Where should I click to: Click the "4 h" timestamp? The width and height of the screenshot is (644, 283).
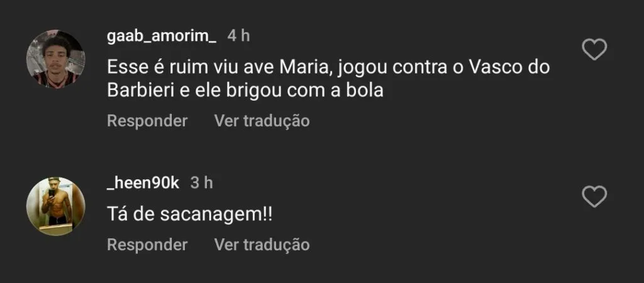pyautogui.click(x=238, y=36)
